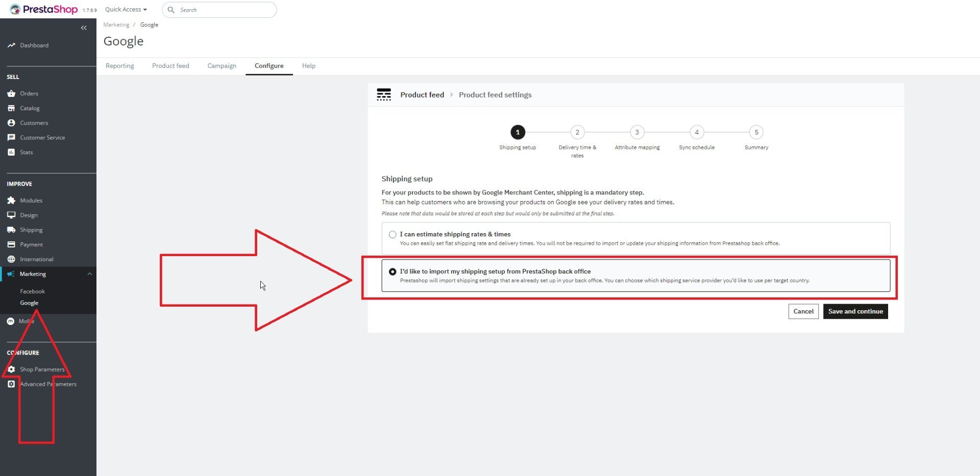Click the Catalog store icon
The image size is (980, 476).
pyautogui.click(x=11, y=108)
